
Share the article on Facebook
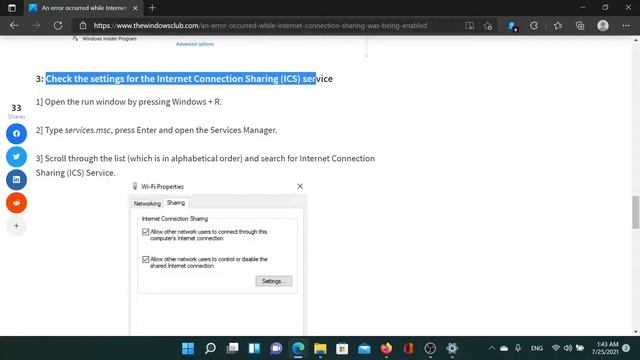coord(16,134)
